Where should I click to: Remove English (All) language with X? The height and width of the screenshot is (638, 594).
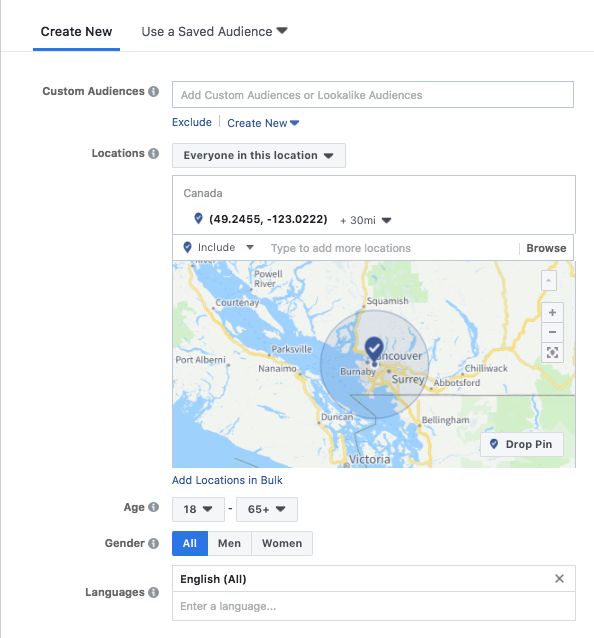pyautogui.click(x=559, y=578)
